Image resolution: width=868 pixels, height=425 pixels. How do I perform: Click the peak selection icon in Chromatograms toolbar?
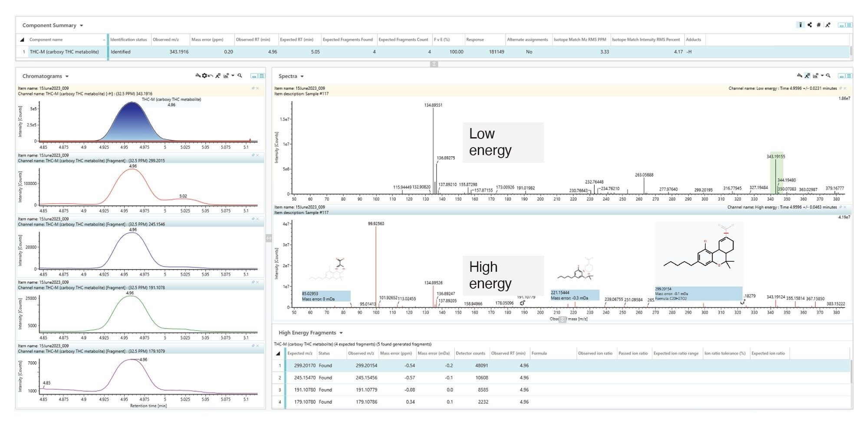pos(198,76)
